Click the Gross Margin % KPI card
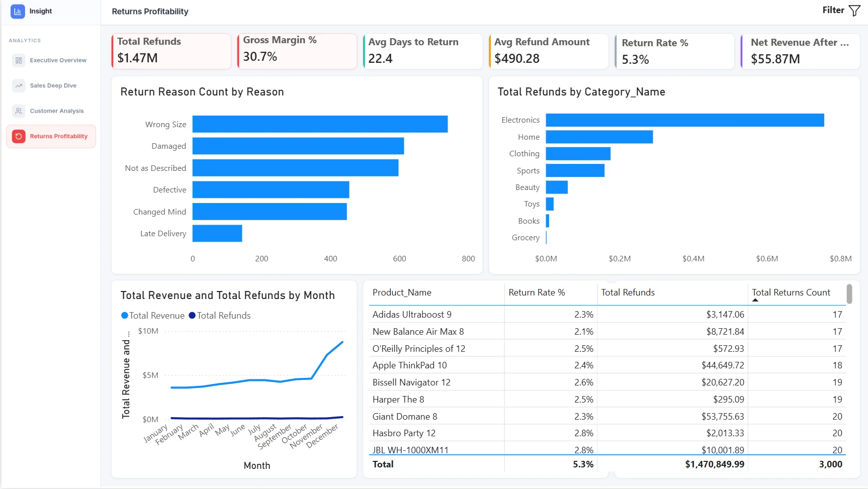The image size is (868, 489). 297,51
